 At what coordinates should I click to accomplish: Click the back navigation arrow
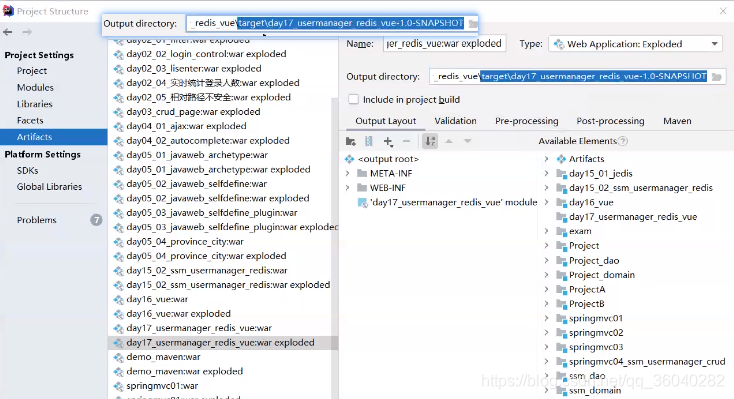pos(8,32)
